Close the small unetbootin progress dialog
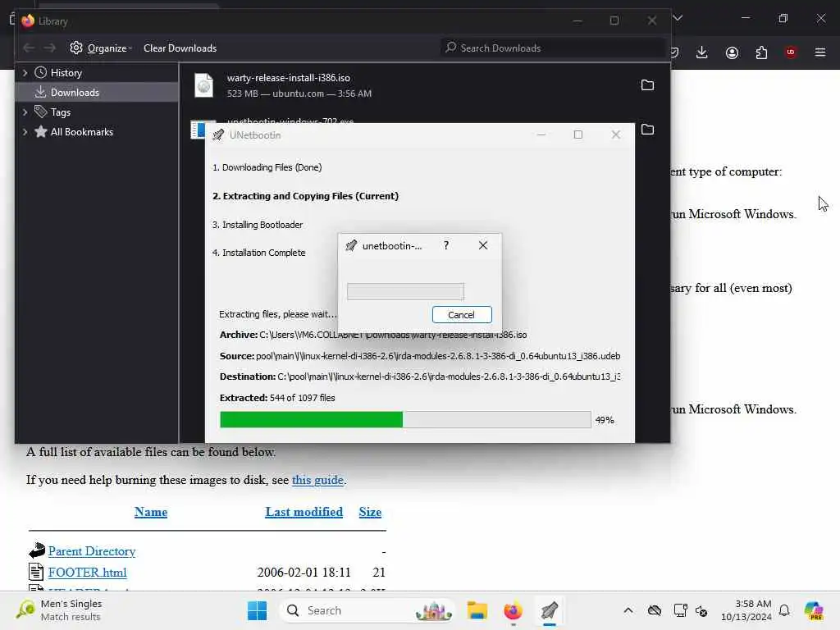Image resolution: width=840 pixels, height=630 pixels. click(x=482, y=245)
